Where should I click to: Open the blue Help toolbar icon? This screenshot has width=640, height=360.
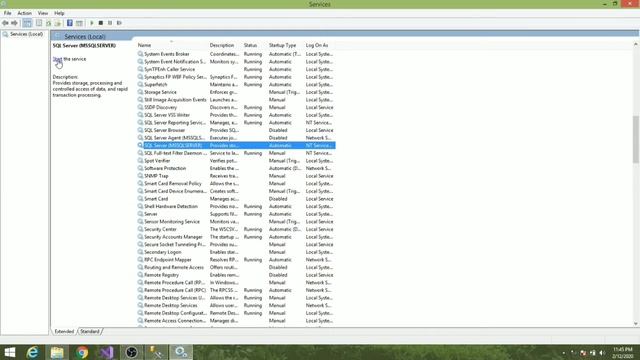[x=70, y=23]
